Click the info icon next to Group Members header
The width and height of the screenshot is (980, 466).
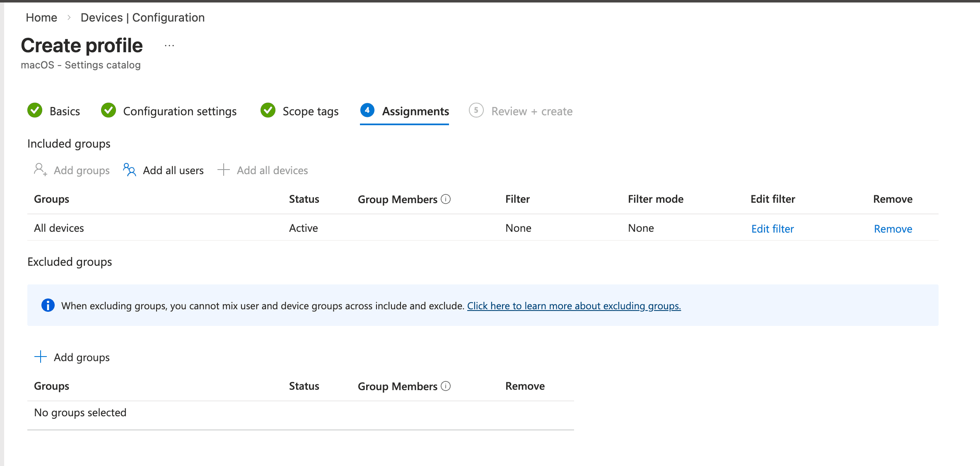[446, 199]
